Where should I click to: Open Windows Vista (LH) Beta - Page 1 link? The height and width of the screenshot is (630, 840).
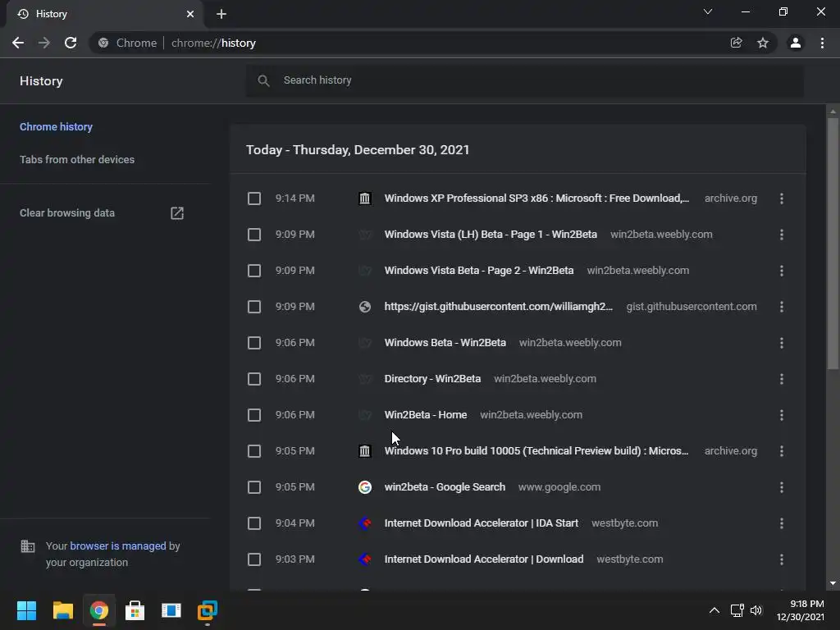pyautogui.click(x=491, y=235)
